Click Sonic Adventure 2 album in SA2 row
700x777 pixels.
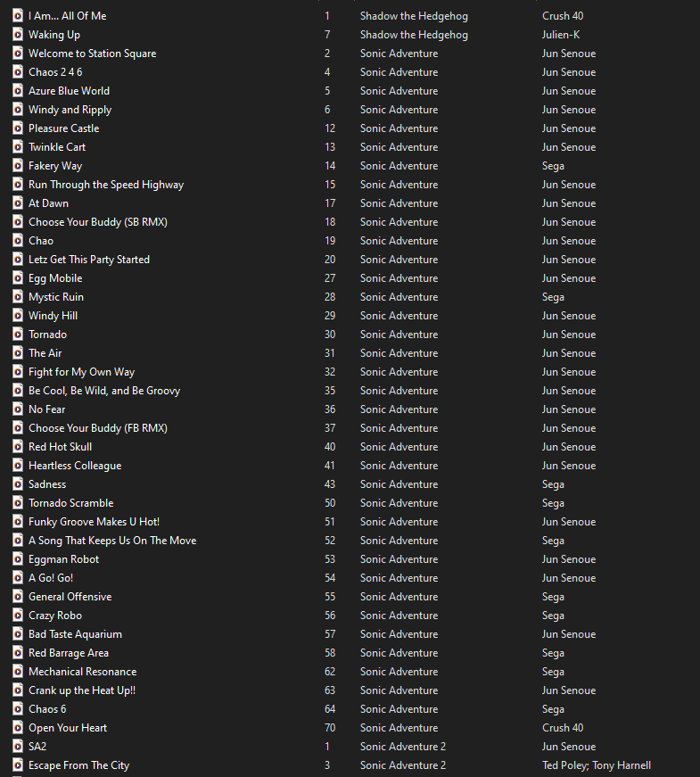point(402,747)
